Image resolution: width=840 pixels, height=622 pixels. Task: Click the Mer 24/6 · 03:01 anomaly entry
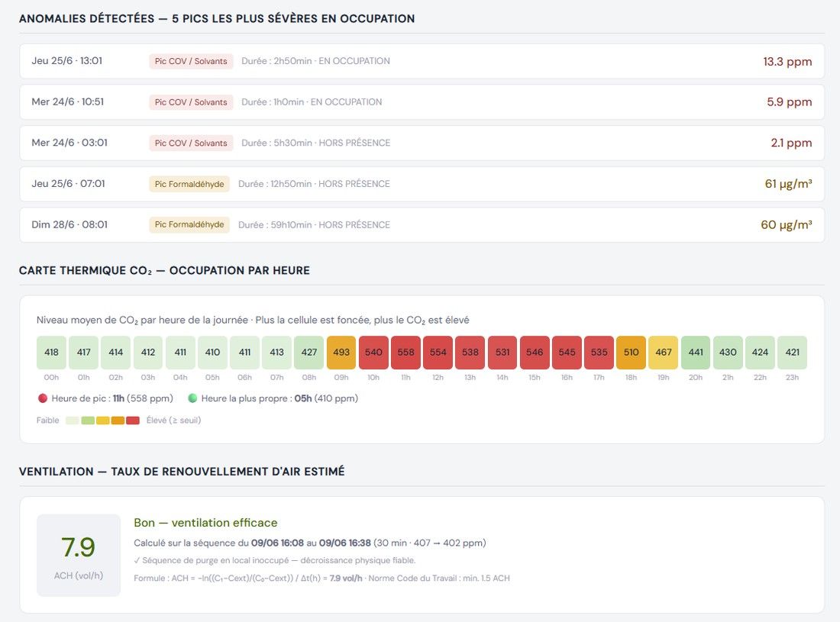pos(422,143)
